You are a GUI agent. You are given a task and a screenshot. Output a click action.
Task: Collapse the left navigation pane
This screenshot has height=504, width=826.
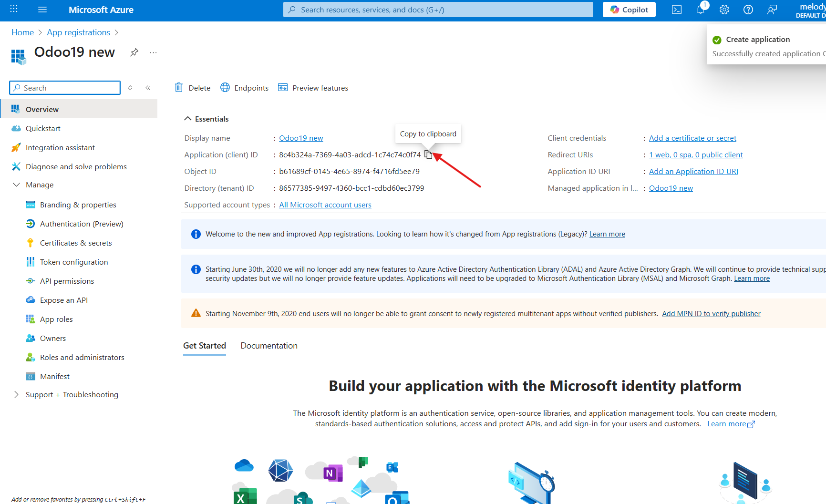click(x=148, y=88)
